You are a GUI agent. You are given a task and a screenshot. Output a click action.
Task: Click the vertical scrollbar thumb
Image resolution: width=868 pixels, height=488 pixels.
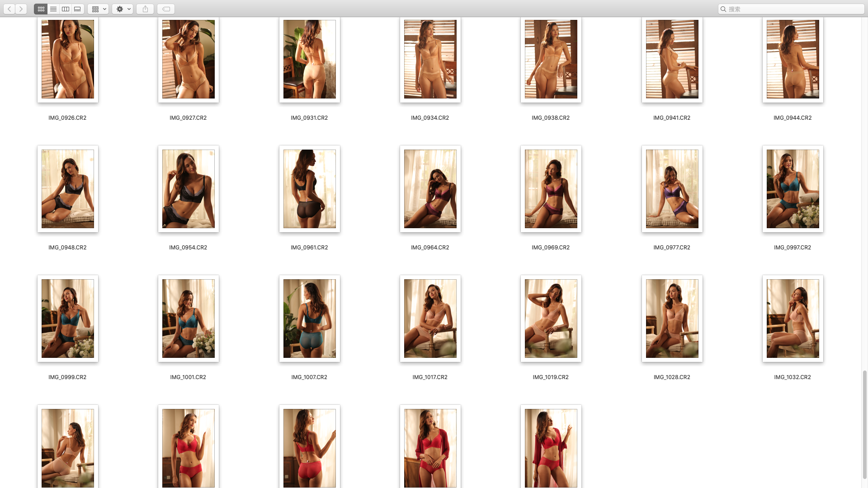click(x=864, y=425)
